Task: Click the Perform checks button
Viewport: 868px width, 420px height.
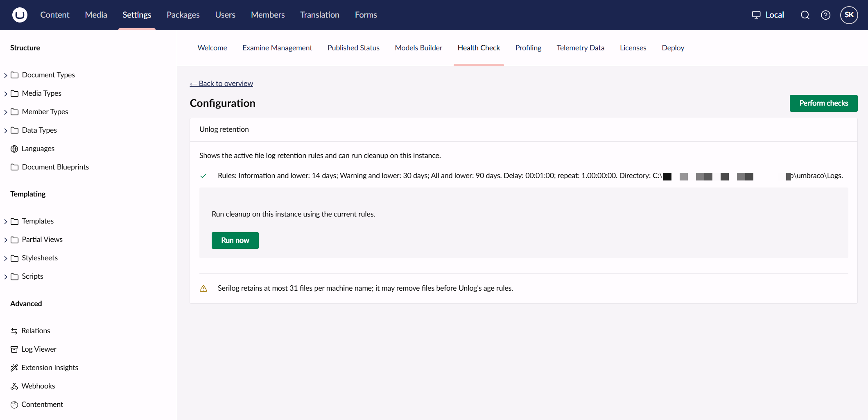Action: [823, 103]
